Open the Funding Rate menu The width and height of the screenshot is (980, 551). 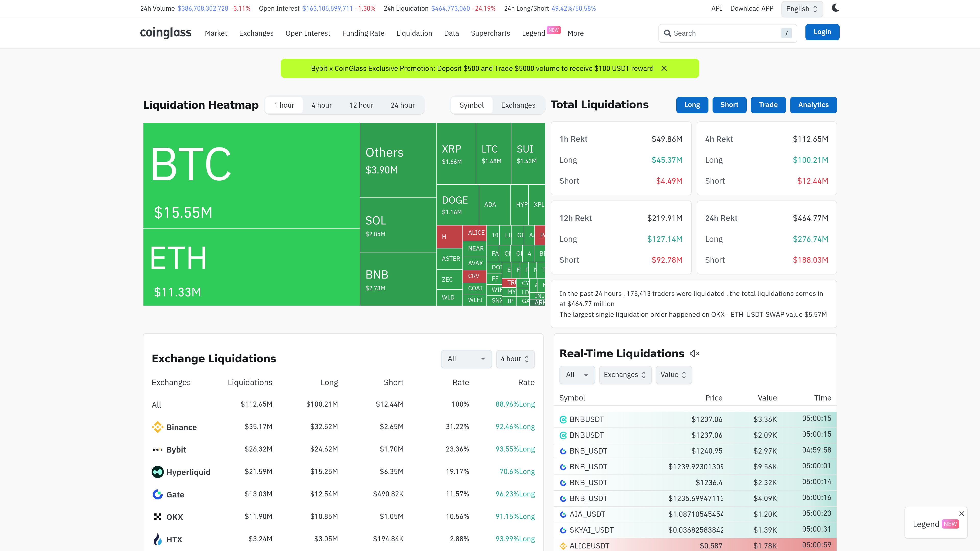click(x=363, y=33)
